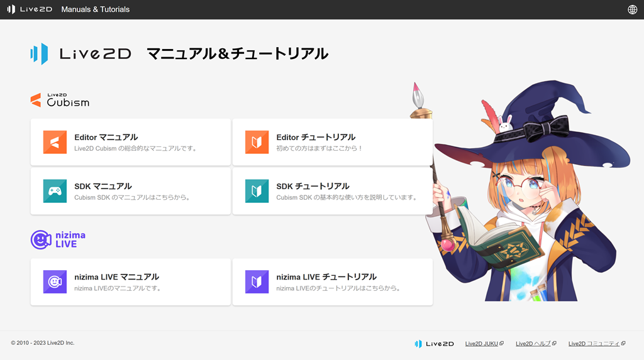Open the nizima LIVE チュートリアル card title

tap(326, 276)
